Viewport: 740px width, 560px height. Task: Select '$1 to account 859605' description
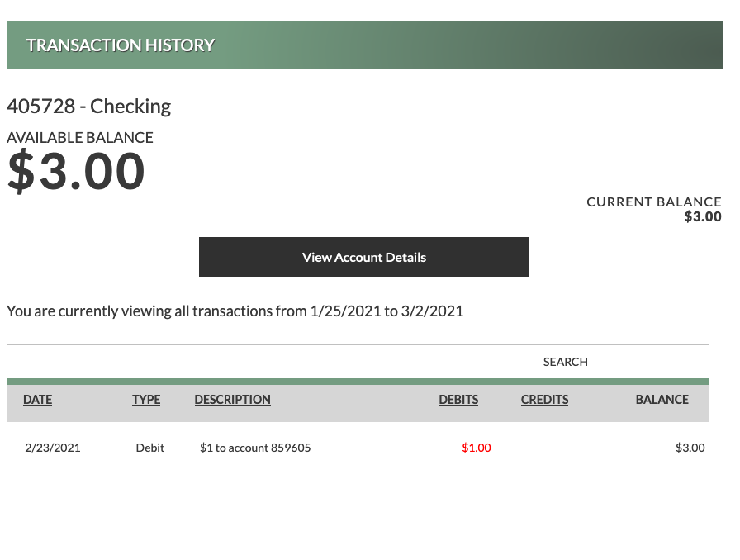click(x=255, y=448)
